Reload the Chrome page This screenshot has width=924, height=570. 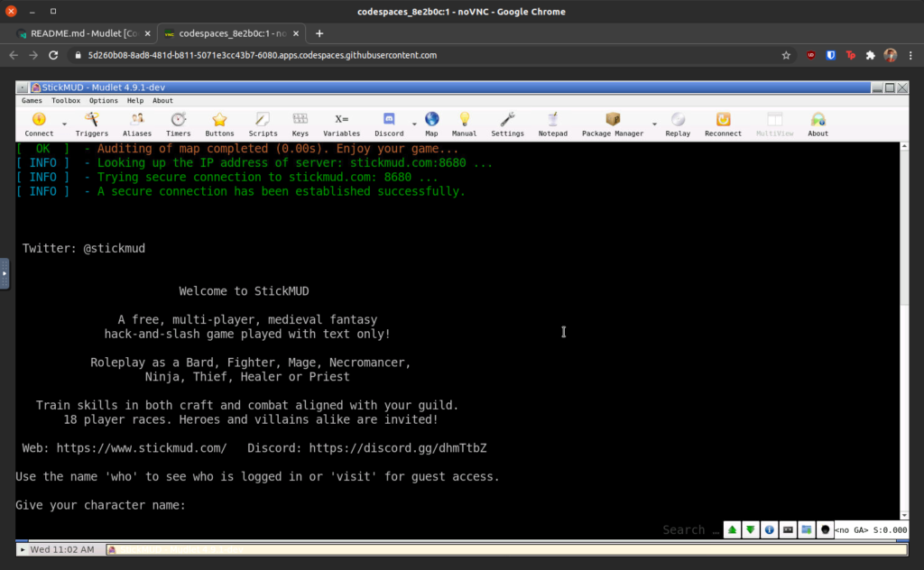pyautogui.click(x=53, y=55)
